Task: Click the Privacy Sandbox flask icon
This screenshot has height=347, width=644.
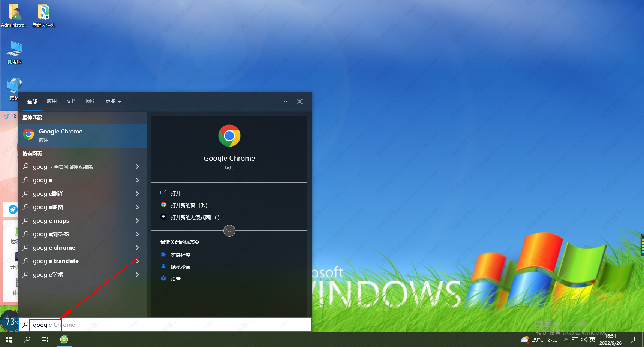Action: (x=163, y=266)
